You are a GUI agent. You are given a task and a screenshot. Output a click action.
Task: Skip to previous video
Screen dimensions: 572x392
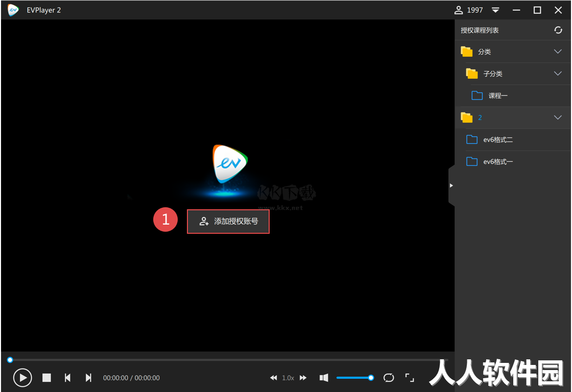(67, 378)
